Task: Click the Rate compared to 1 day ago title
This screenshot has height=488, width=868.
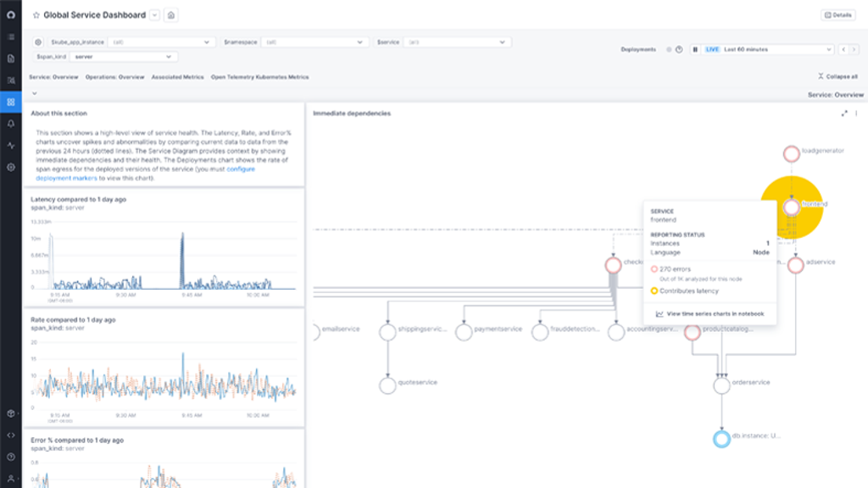Action: click(x=73, y=319)
